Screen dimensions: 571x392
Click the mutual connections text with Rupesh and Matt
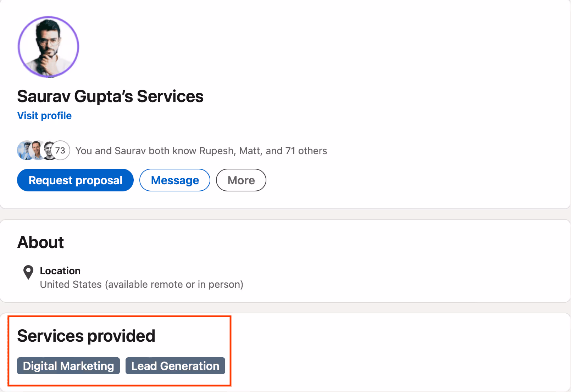pyautogui.click(x=201, y=150)
